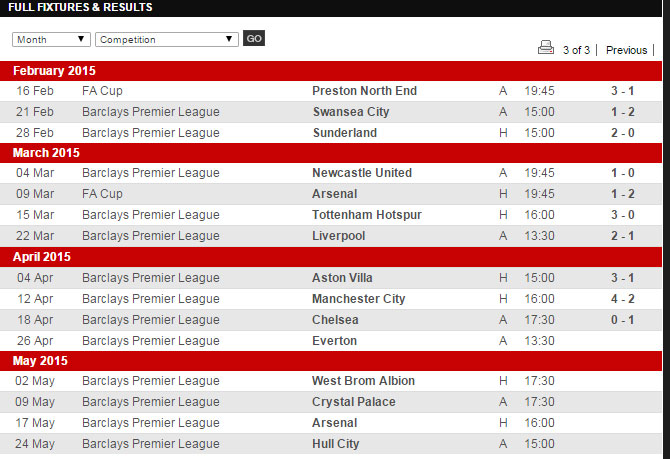Click the Crystal Palace fixture
670x459 pixels.
[x=353, y=402]
